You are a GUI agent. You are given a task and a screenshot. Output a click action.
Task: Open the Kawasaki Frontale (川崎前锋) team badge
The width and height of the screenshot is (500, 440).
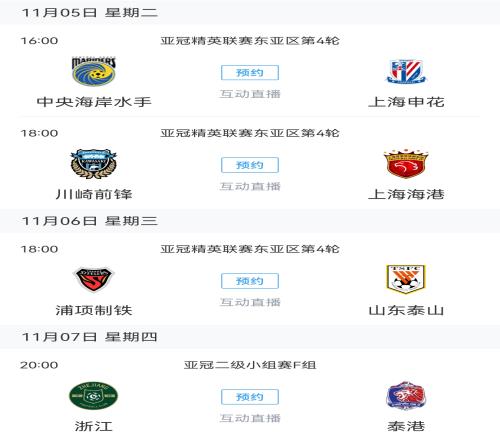click(94, 164)
